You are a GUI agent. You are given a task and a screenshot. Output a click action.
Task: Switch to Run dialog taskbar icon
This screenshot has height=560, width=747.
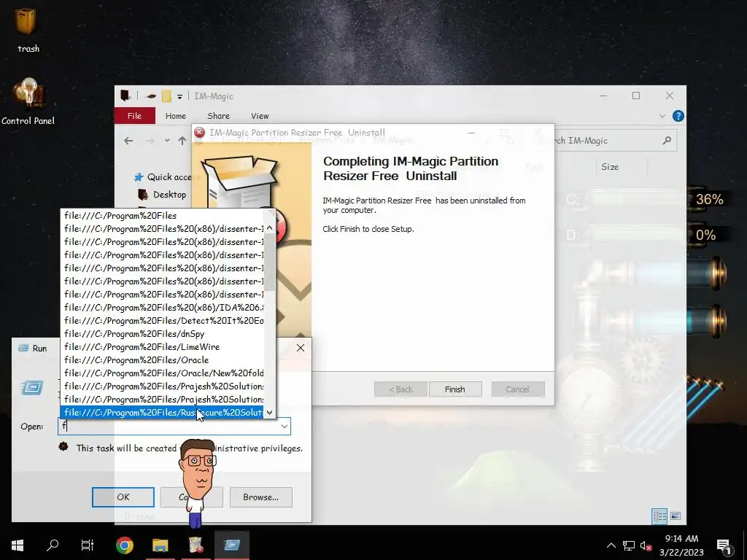pos(231,545)
